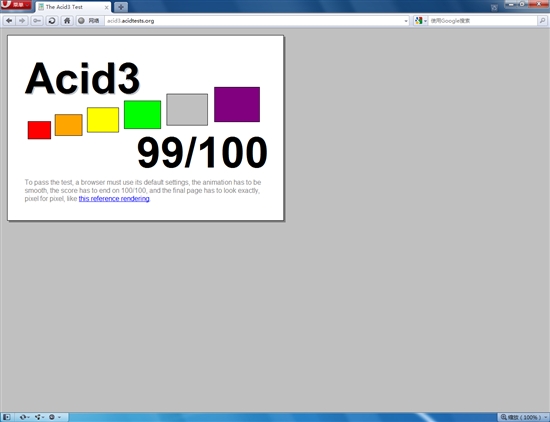The height and width of the screenshot is (422, 550).
Task: Click the Acid3 heading text
Action: (x=83, y=79)
